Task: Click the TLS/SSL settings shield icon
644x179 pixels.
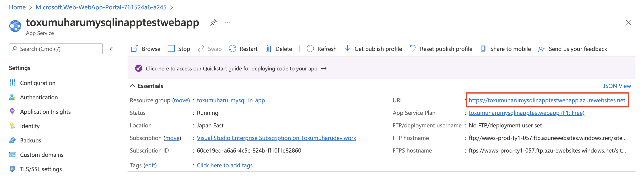Action: click(12, 169)
